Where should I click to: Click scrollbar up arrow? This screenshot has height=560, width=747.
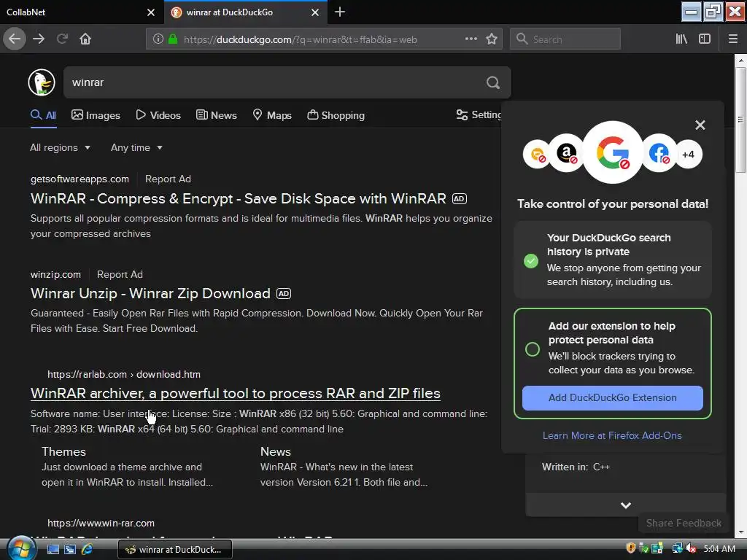[x=740, y=61]
